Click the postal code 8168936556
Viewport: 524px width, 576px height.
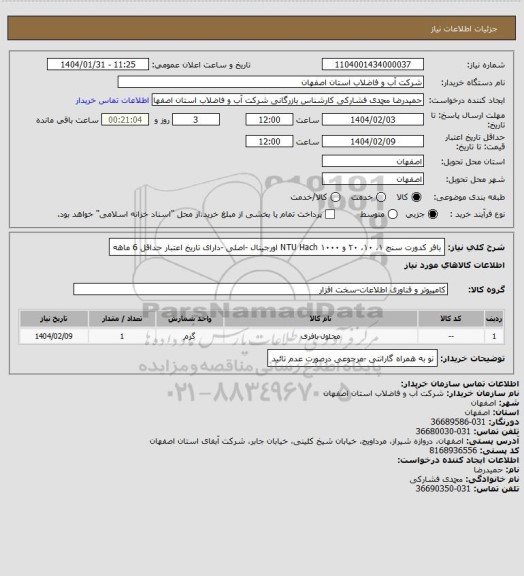[453, 450]
